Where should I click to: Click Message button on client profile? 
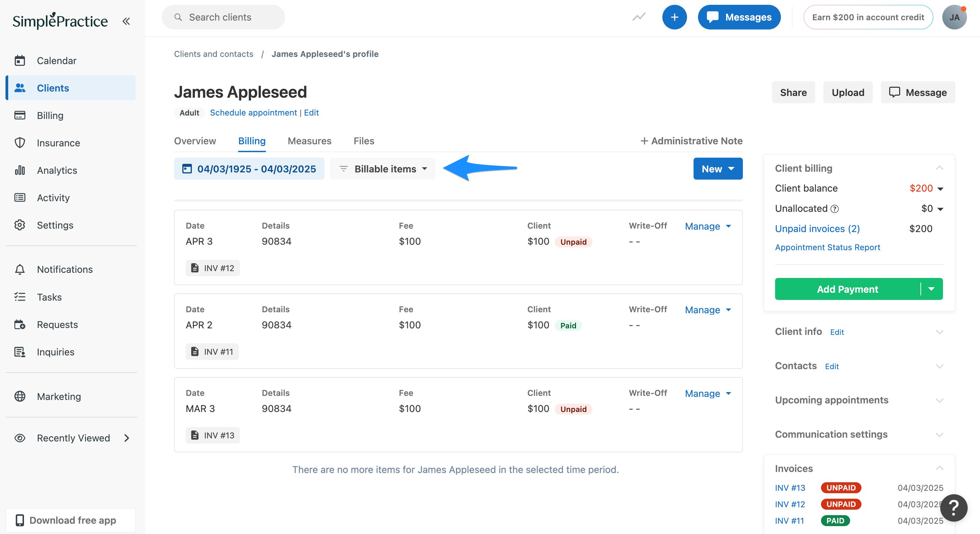(x=918, y=92)
